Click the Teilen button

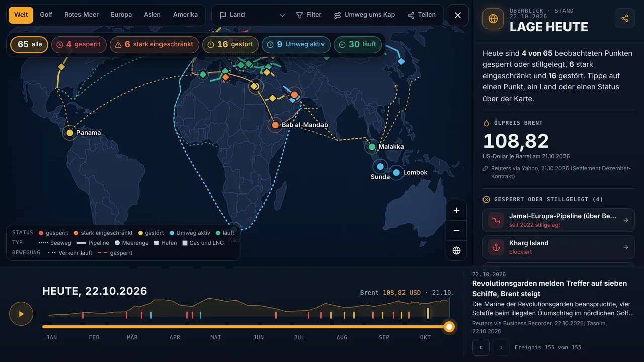tap(421, 15)
